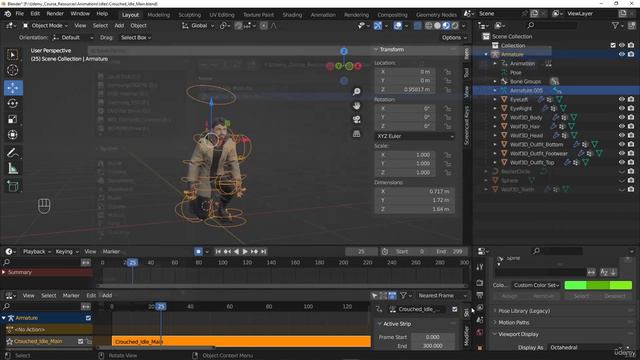Select the Measure tool
The height and width of the screenshot is (360, 640).
13,169
